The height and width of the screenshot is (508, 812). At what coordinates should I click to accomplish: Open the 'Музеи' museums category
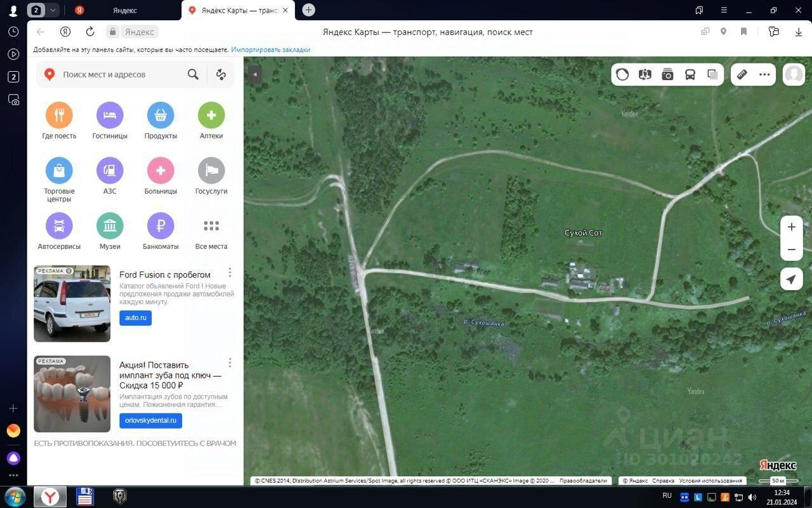[110, 231]
